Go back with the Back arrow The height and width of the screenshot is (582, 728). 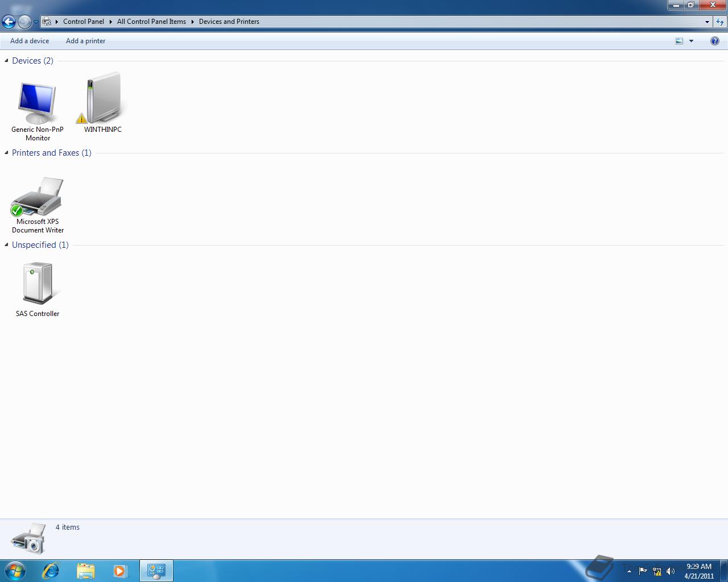(x=9, y=22)
